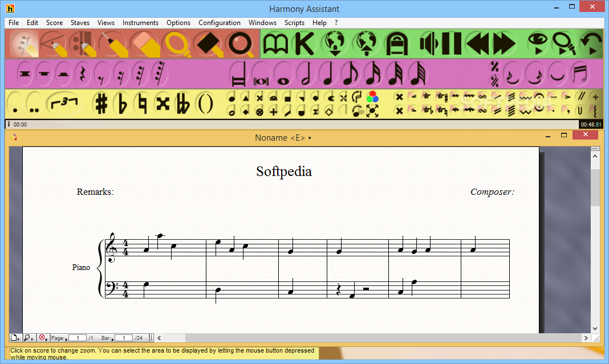Screen dimensions: 609x364
Task: Toggle parentheses around accidental
Action: click(205, 104)
